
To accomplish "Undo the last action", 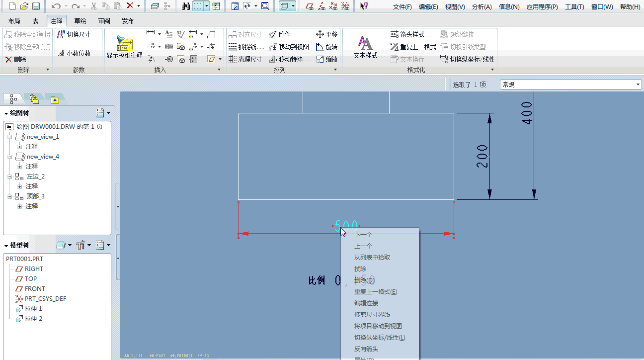I will pos(55,6).
